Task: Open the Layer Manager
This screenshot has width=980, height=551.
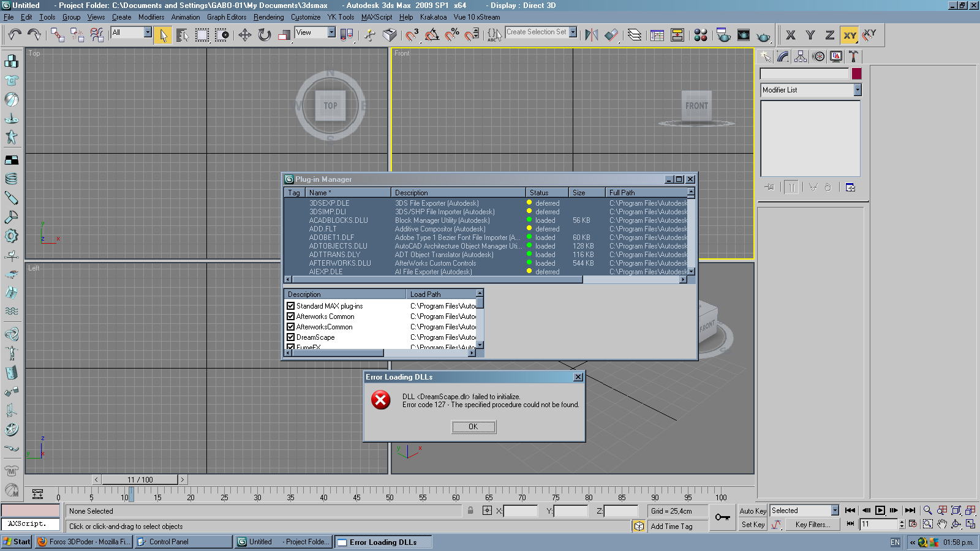Action: point(635,35)
